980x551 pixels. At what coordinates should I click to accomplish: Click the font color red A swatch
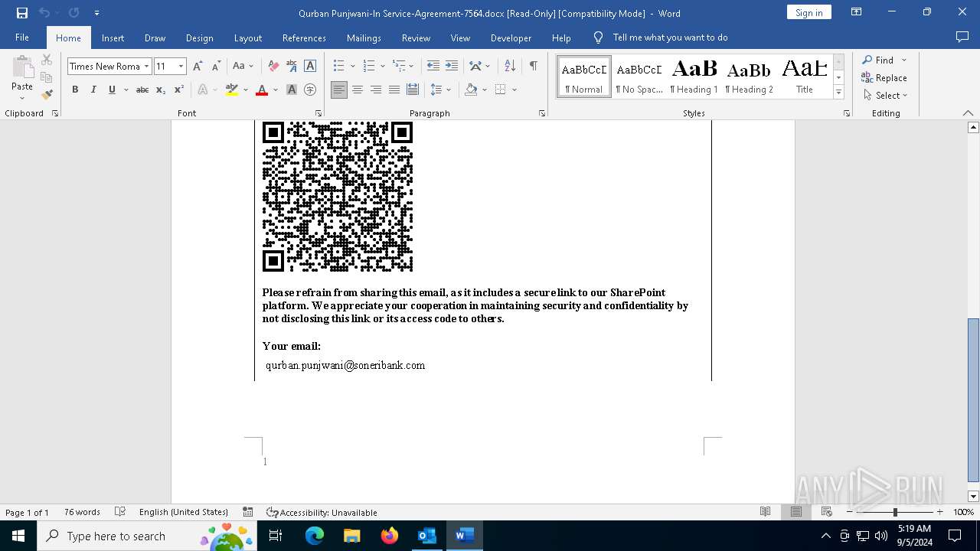click(262, 90)
